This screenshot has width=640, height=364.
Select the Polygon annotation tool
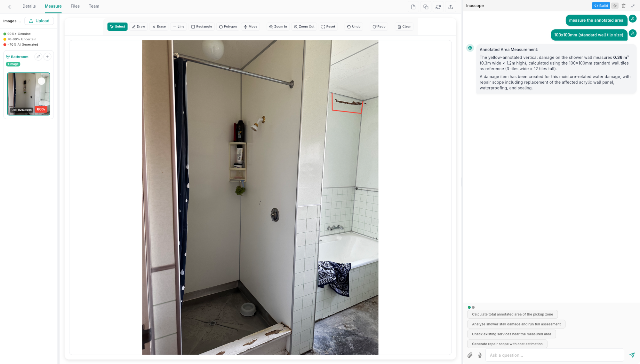pos(228,27)
